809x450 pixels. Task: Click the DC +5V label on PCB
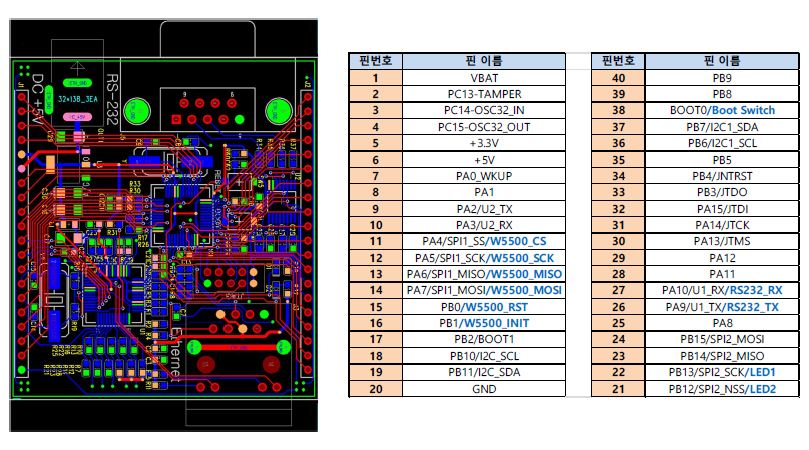[38, 100]
